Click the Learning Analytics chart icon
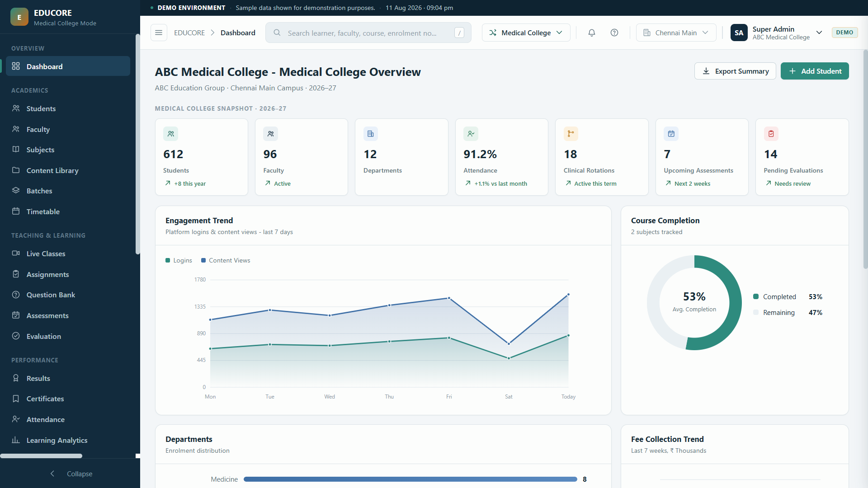Image resolution: width=868 pixels, height=488 pixels. pyautogui.click(x=16, y=440)
